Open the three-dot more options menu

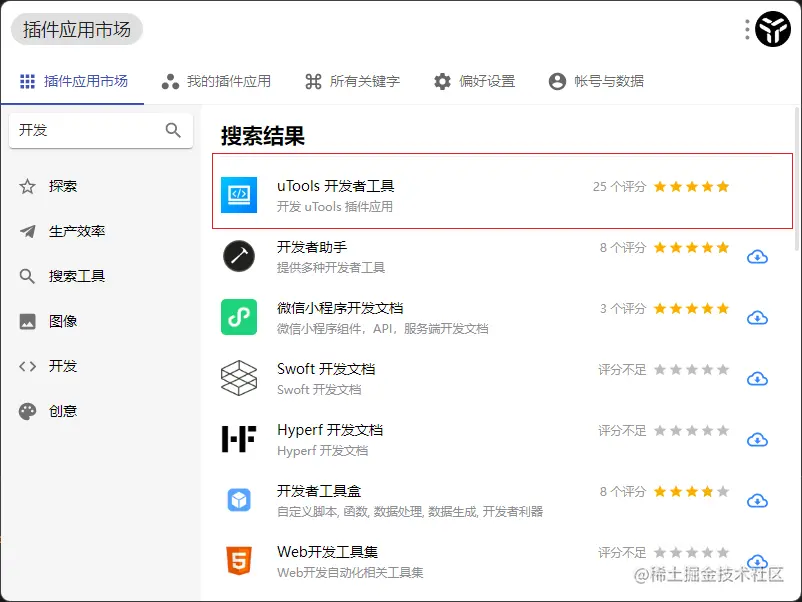747,30
